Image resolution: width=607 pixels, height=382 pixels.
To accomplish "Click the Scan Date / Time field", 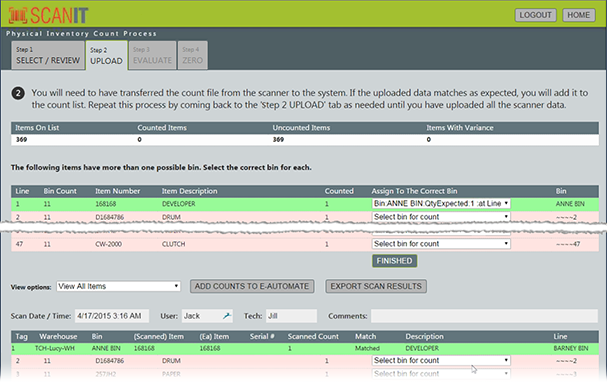I will pos(112,316).
